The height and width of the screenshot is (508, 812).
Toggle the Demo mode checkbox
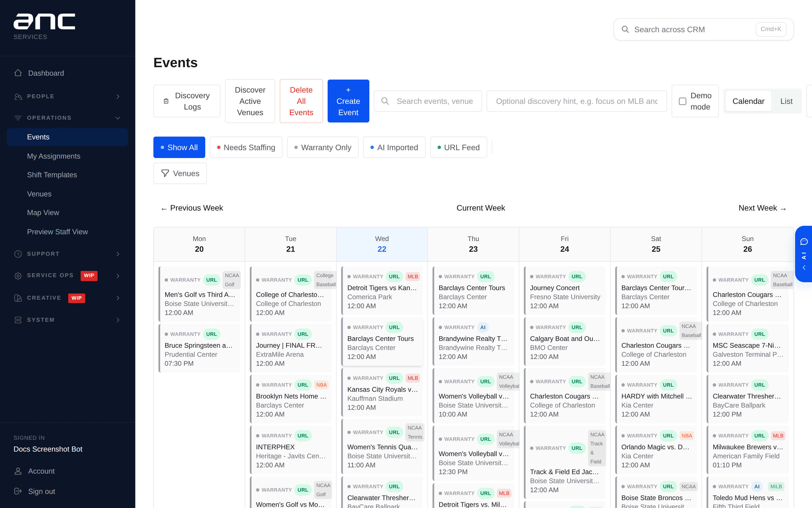tap(683, 101)
